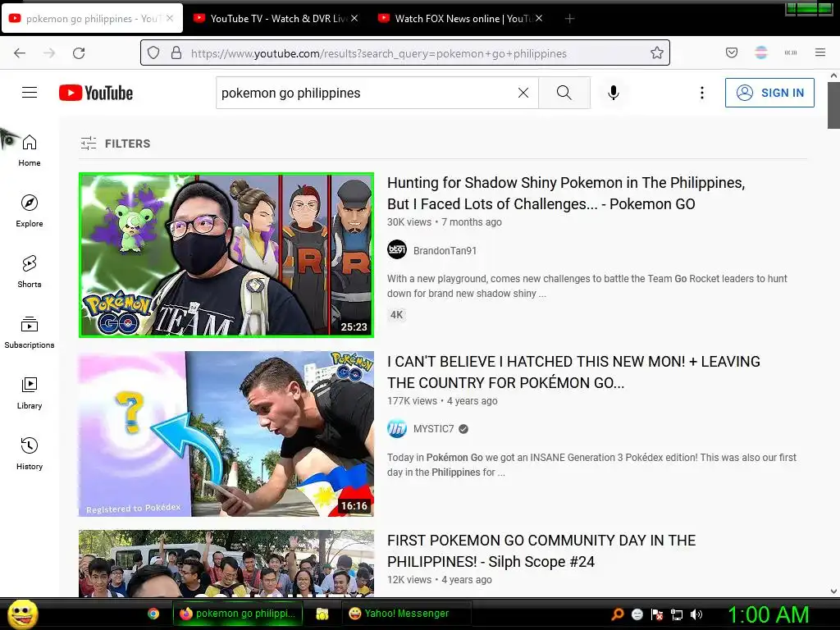Run search with the magnifying glass button
Screen dimensions: 840x630
click(564, 93)
